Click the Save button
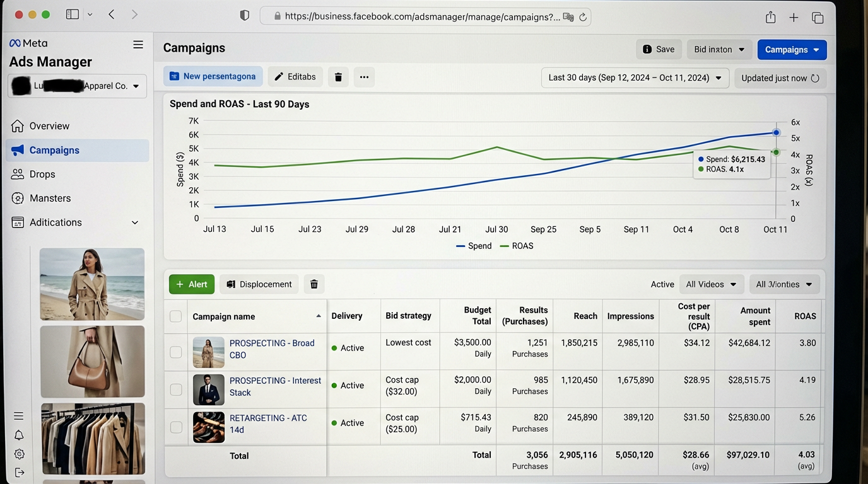The width and height of the screenshot is (868, 484). tap(659, 49)
